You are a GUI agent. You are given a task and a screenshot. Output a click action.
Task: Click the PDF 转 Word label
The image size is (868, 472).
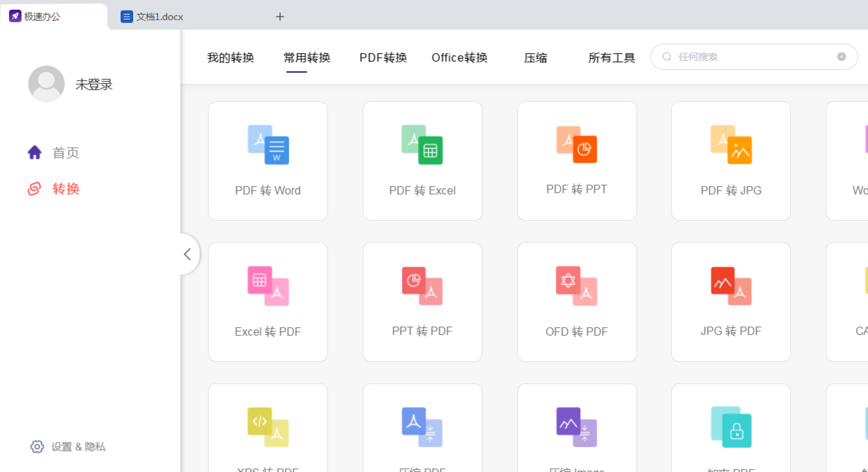[268, 190]
